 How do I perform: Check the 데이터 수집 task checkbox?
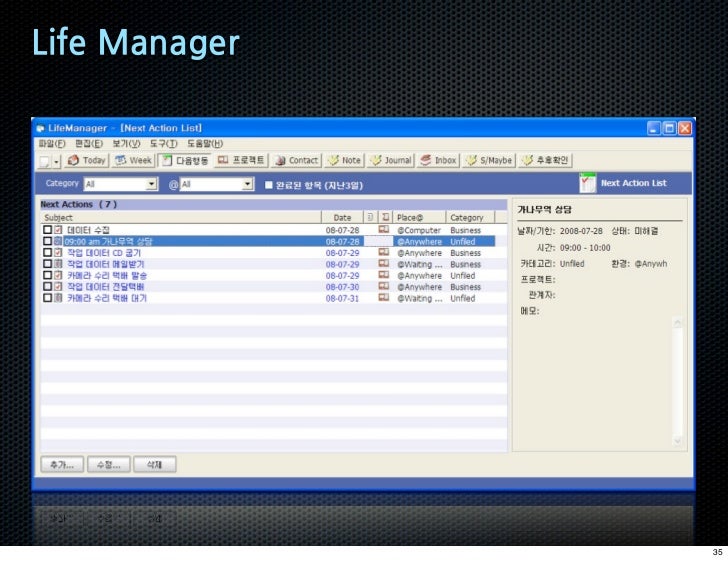(x=47, y=230)
